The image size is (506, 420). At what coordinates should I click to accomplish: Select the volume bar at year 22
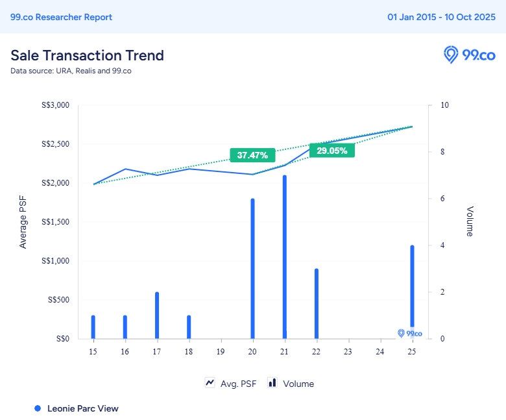pyautogui.click(x=317, y=304)
